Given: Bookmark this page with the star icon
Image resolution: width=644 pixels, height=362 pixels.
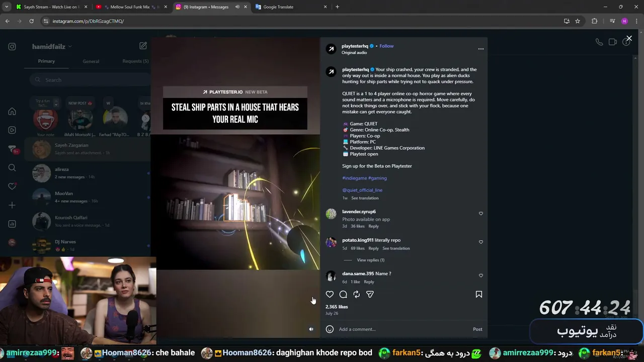Looking at the screenshot, I should pyautogui.click(x=578, y=21).
